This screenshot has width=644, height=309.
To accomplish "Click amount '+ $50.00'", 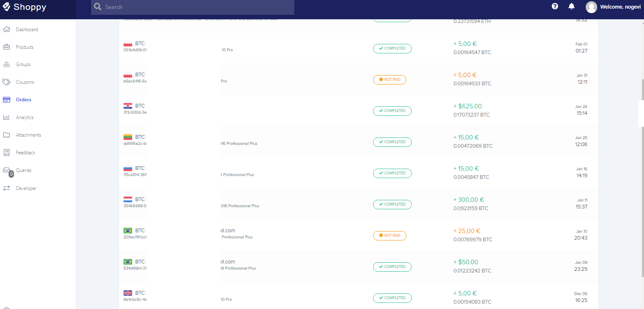I will click(465, 262).
